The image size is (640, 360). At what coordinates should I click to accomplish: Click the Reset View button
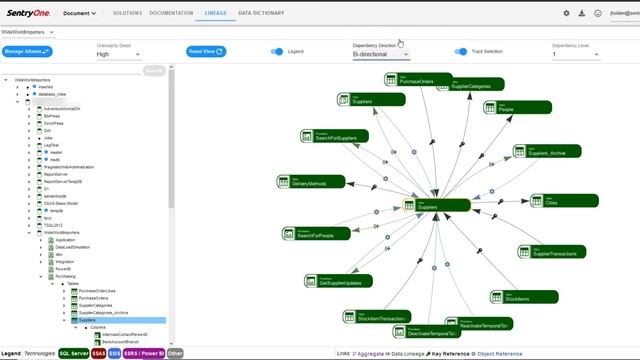pos(206,51)
